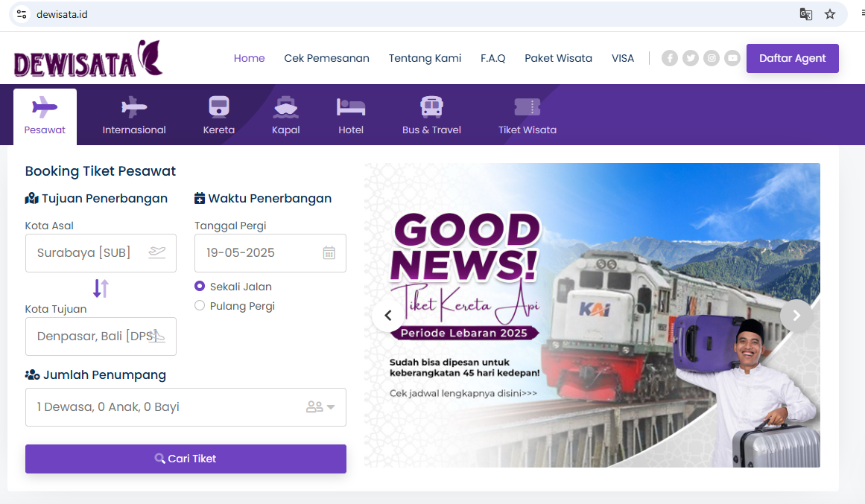865x504 pixels.
Task: Open the Pesawat flight booking tab
Action: (x=45, y=117)
